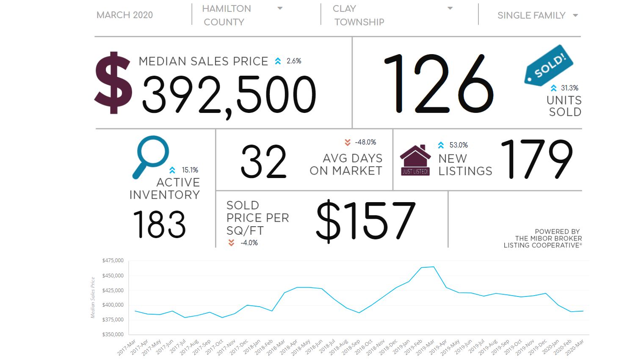
Task: Click the chart line end point at 2020-Mar
Action: tap(583, 311)
